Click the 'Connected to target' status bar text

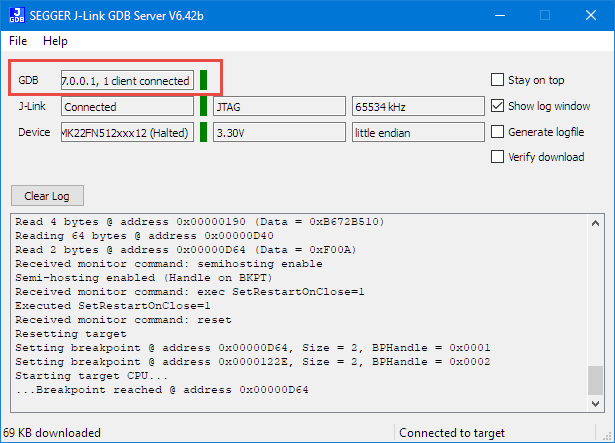pyautogui.click(x=452, y=433)
